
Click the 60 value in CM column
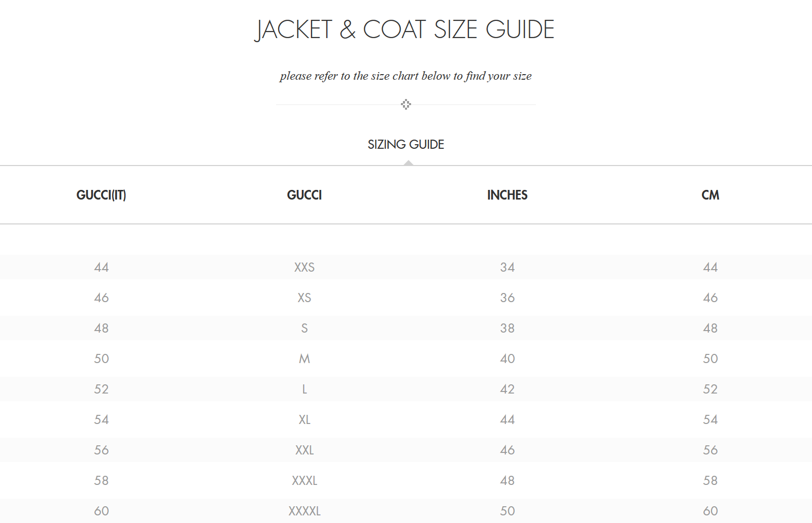point(710,511)
